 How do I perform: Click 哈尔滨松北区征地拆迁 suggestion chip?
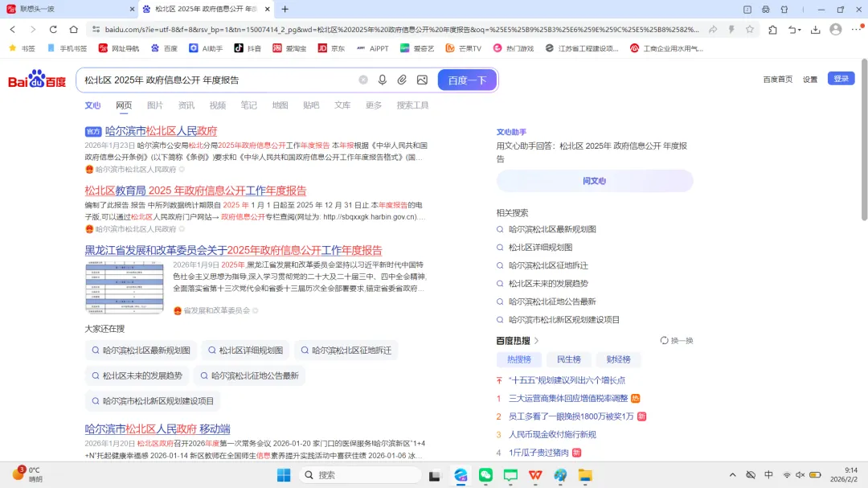[346, 350]
